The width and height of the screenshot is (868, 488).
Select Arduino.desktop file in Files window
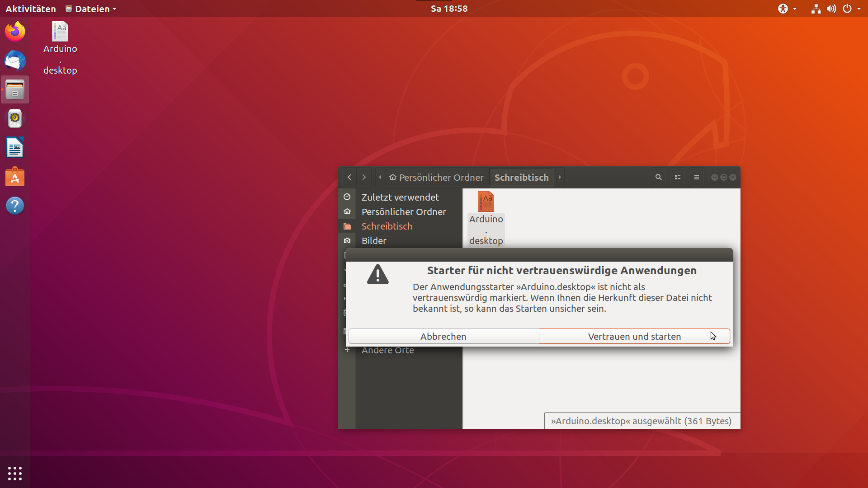pyautogui.click(x=486, y=219)
